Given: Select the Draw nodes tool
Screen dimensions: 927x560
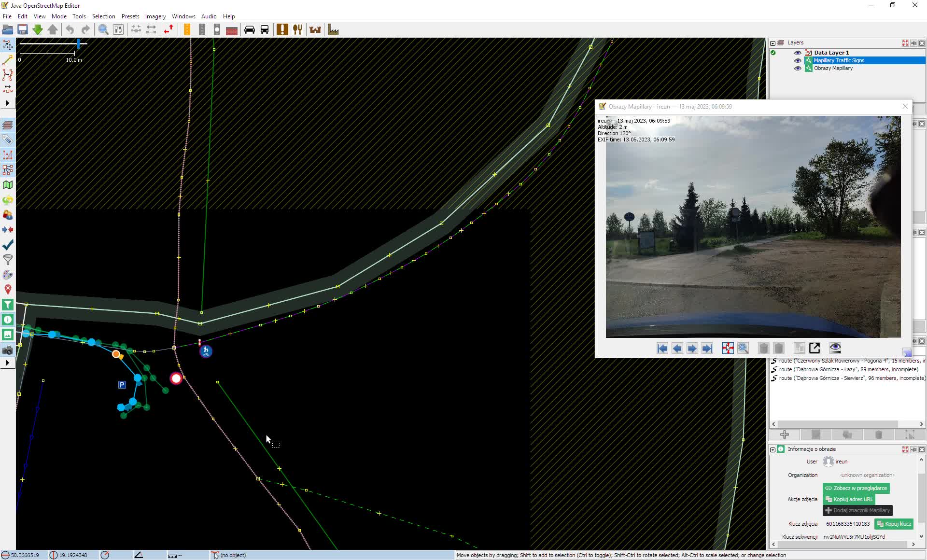Looking at the screenshot, I should pos(8,60).
